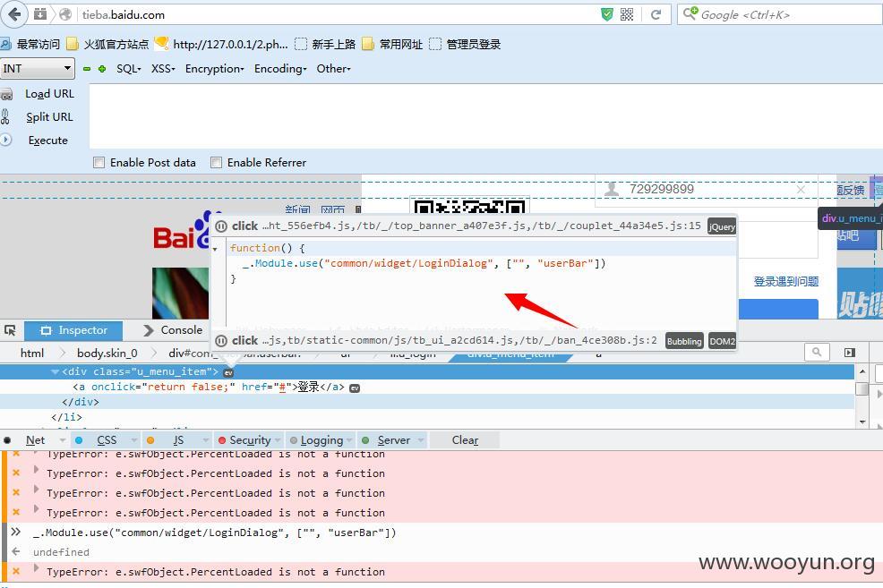The height and width of the screenshot is (588, 883).
Task: Open the XSS menu
Action: pyautogui.click(x=163, y=69)
